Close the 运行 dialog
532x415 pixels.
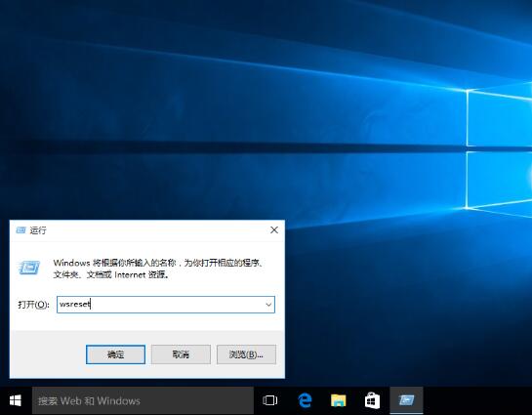coord(274,230)
